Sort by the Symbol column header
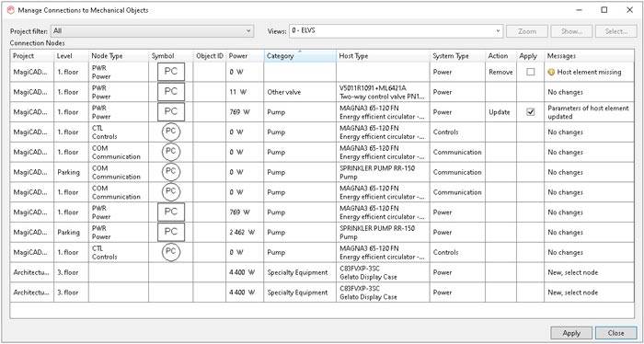 pos(170,56)
